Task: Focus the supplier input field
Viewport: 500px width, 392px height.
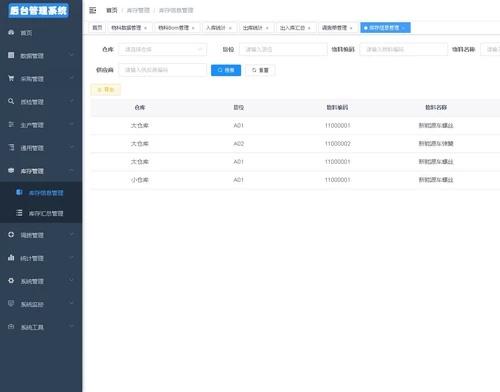Action: pos(163,70)
